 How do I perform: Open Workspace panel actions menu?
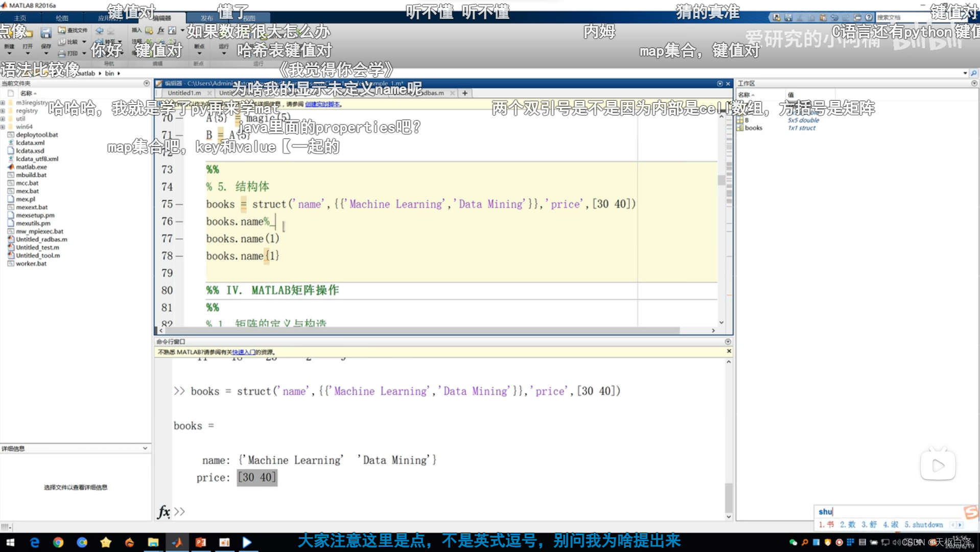(x=974, y=83)
